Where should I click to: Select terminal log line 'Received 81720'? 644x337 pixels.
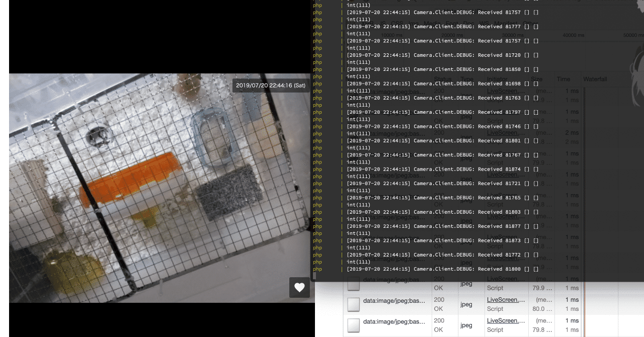pos(443,55)
